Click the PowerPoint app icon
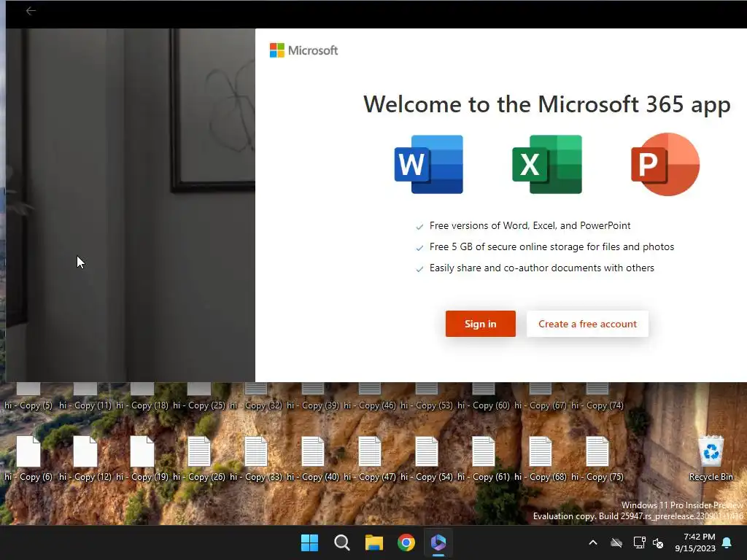This screenshot has width=747, height=560. 665,164
